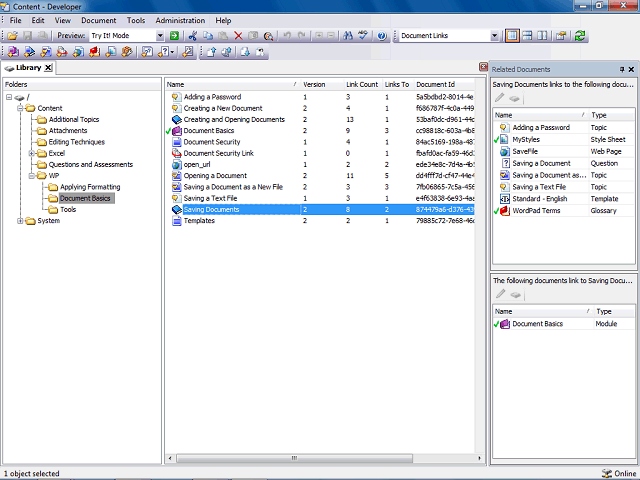This screenshot has height=480, width=640.
Task: Select the Document Security Link row
Action: coord(320,153)
